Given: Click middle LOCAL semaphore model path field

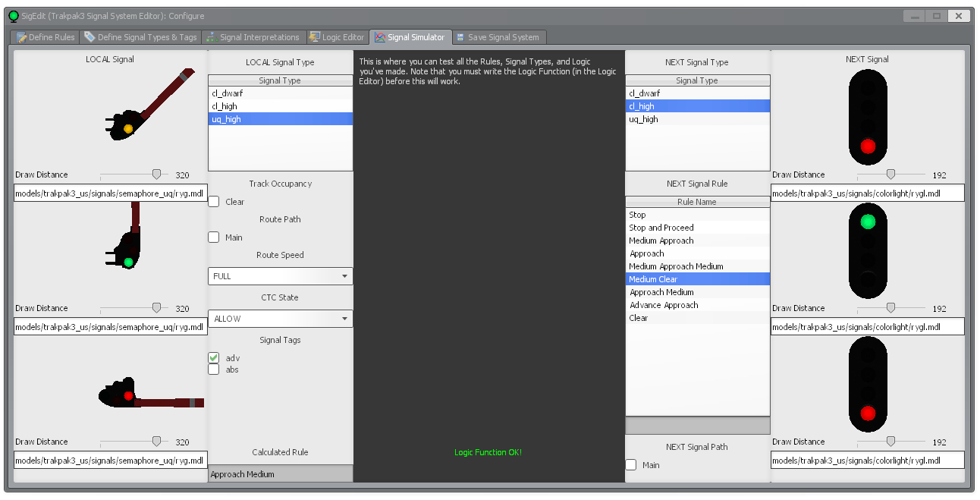Looking at the screenshot, I should tap(110, 327).
